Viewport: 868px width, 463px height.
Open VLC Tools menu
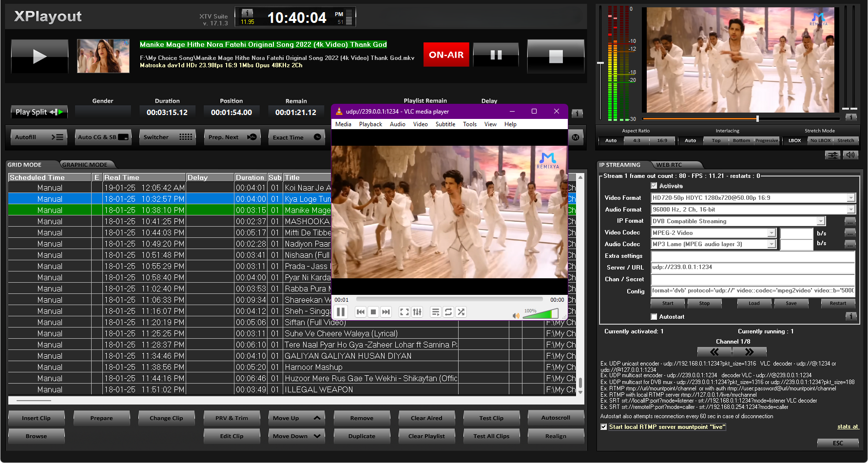click(470, 124)
